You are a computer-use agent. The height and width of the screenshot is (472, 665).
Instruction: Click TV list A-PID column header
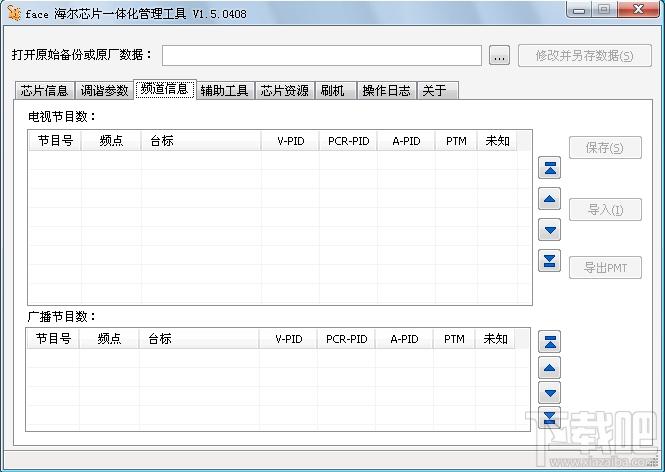pos(406,141)
